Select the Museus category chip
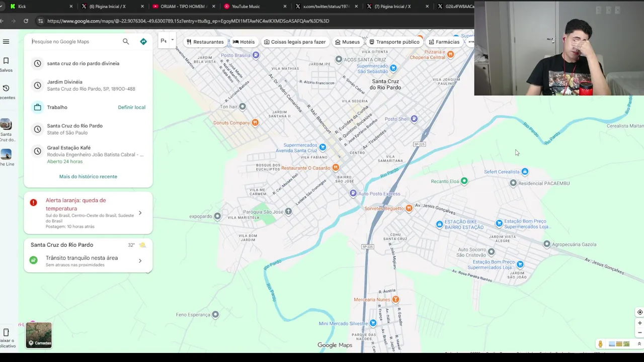 click(347, 42)
